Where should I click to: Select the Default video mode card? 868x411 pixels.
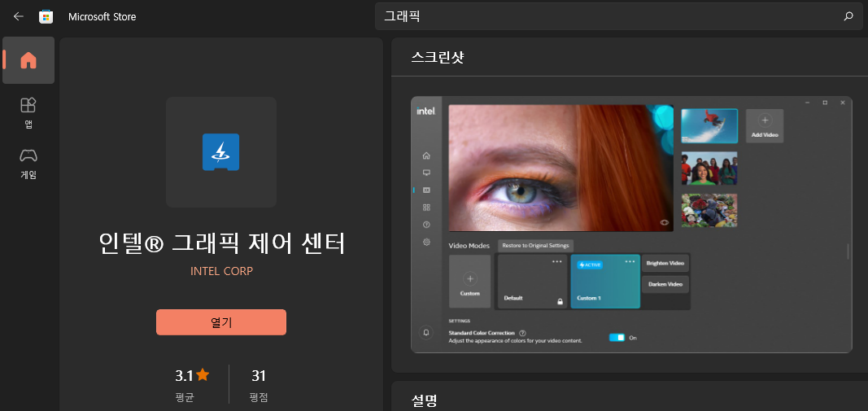(x=532, y=282)
